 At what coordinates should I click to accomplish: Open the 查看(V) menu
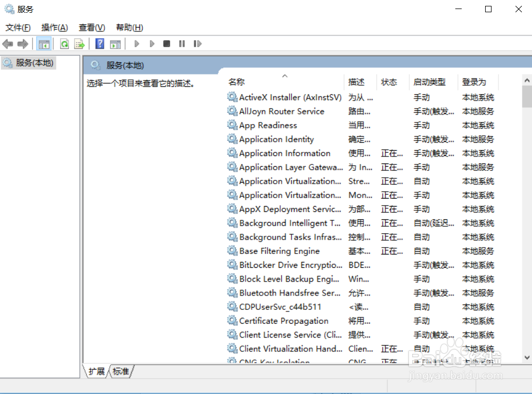pyautogui.click(x=92, y=28)
